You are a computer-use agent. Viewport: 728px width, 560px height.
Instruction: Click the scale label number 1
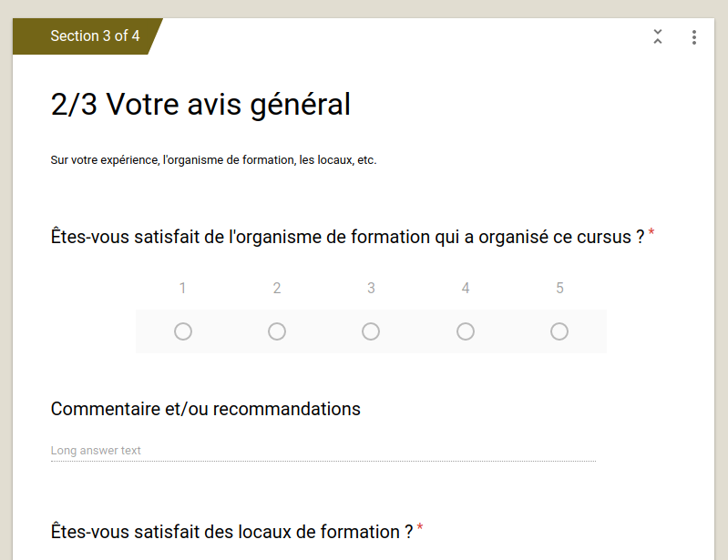[x=182, y=288]
